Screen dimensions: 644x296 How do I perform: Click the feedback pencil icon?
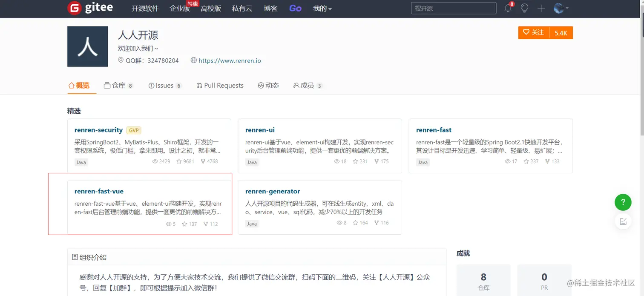coord(623,221)
